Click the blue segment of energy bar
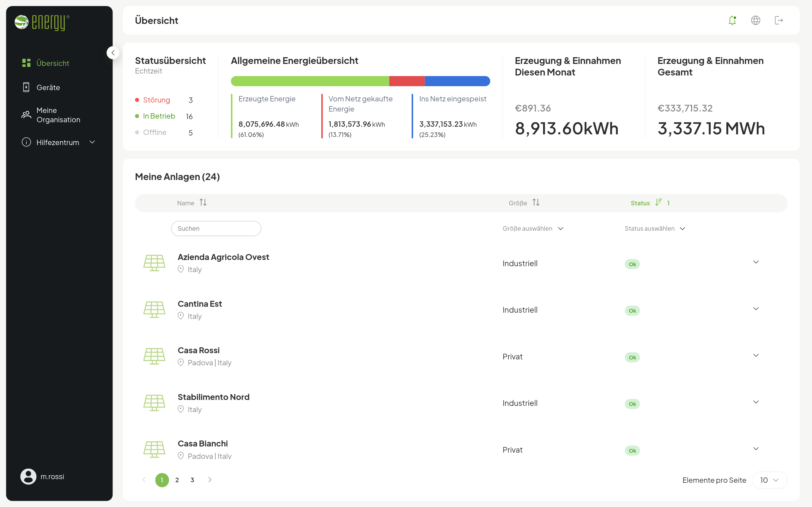This screenshot has width=812, height=507. point(457,81)
